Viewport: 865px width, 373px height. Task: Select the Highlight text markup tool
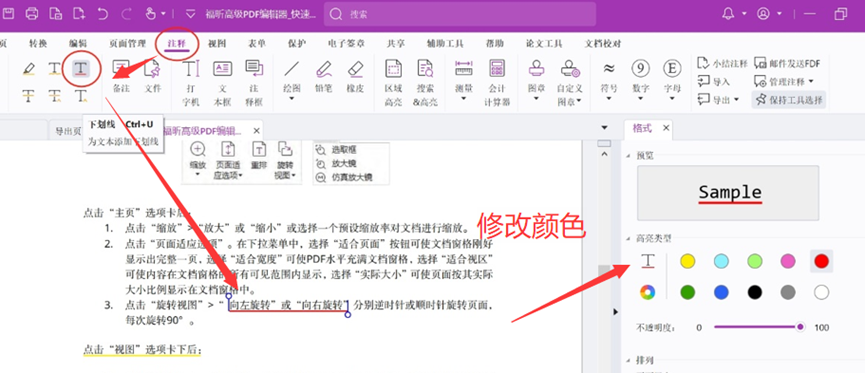(29, 69)
